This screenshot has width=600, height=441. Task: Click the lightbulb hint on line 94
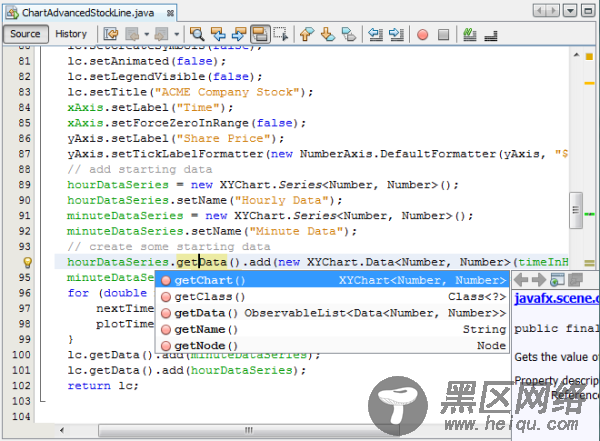pos(28,262)
